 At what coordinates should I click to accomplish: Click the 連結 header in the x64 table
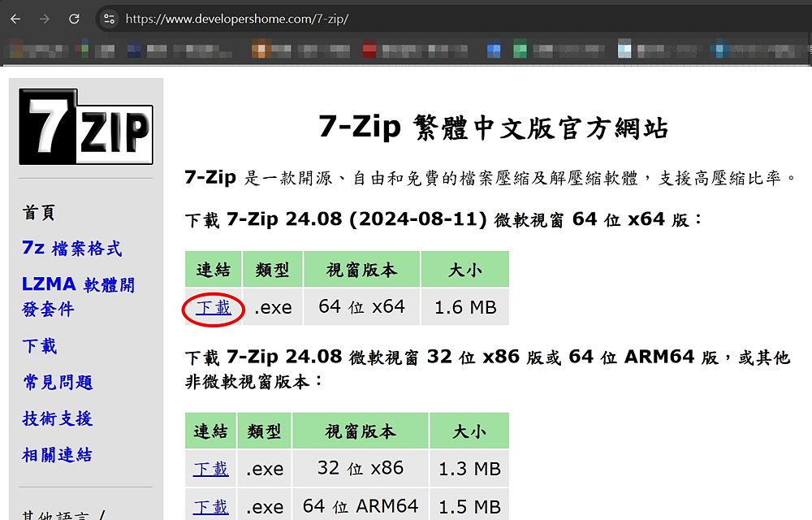click(x=214, y=269)
